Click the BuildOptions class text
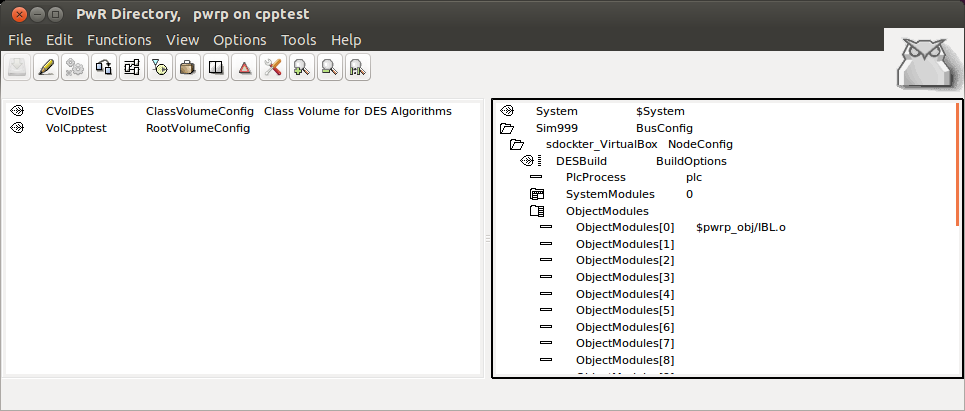 (x=691, y=161)
